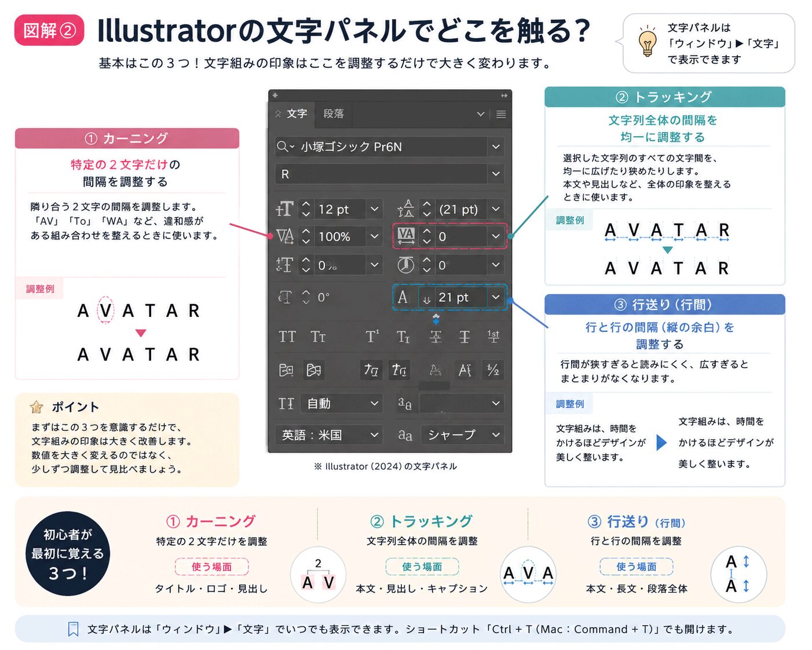
Task: Open the 英語：米国 language dropdown
Action: 328,434
